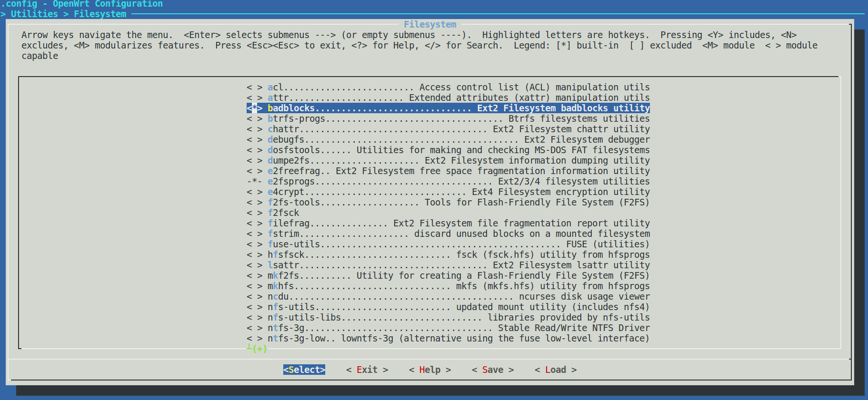Click the ntfs-3g-low lowntfs-3g entry
The height and width of the screenshot is (400, 868).
(448, 338)
